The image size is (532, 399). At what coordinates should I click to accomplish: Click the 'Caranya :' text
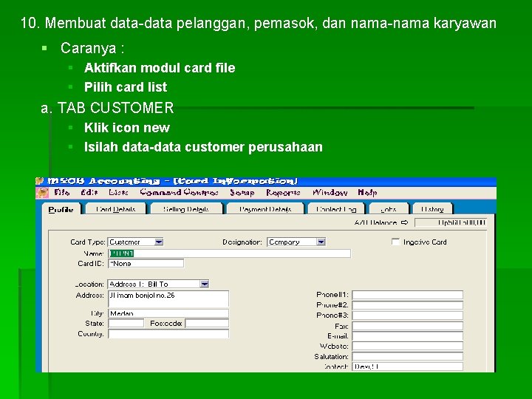point(92,48)
